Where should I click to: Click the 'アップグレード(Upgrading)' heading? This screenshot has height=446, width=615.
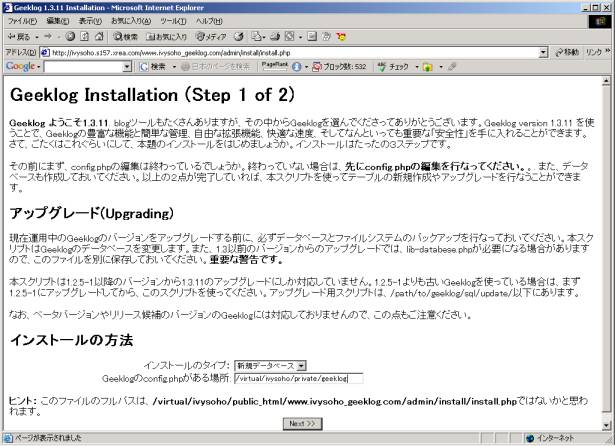91,213
